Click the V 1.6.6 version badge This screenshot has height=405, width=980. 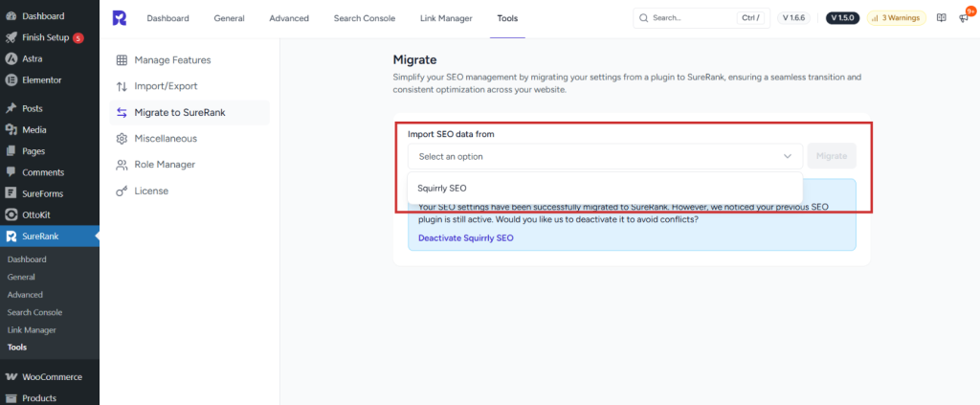[793, 18]
